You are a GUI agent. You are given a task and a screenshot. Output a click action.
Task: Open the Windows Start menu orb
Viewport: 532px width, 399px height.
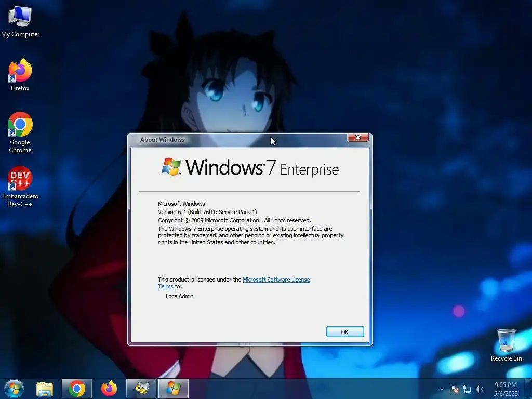coord(14,389)
